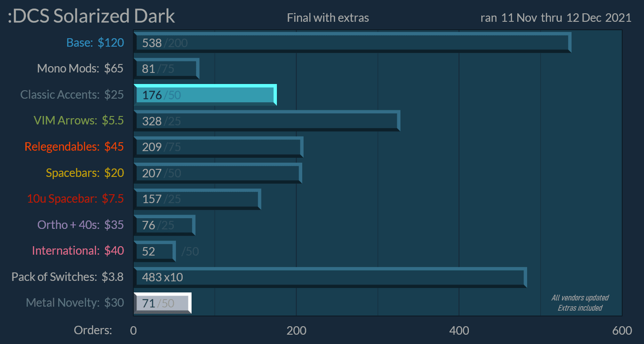The image size is (644, 344).
Task: Select the Base bar showing 538 orders
Action: pos(352,43)
